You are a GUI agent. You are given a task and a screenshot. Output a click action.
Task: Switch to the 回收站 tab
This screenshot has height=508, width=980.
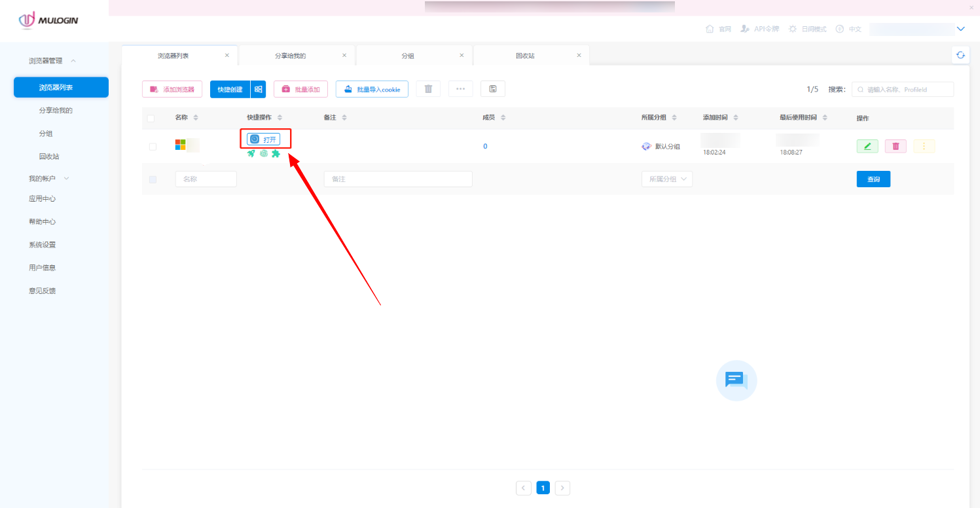tap(524, 55)
